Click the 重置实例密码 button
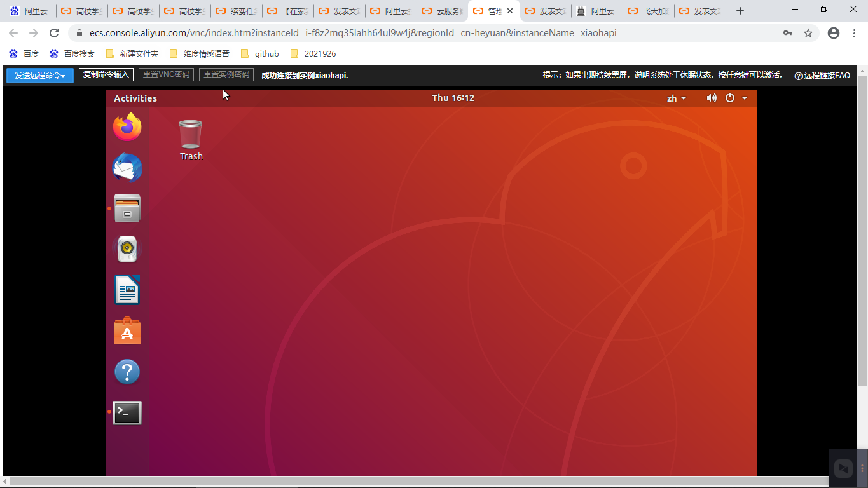Image resolution: width=868 pixels, height=488 pixels. [226, 74]
